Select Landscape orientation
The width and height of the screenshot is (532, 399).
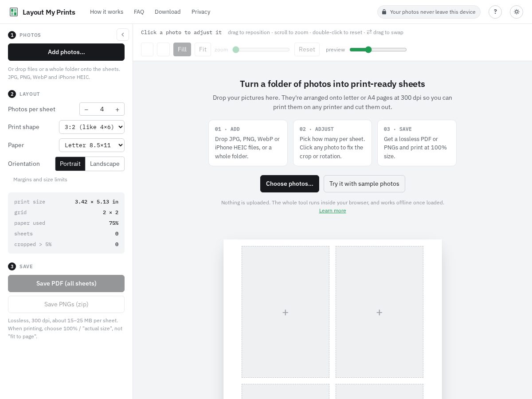click(x=105, y=164)
